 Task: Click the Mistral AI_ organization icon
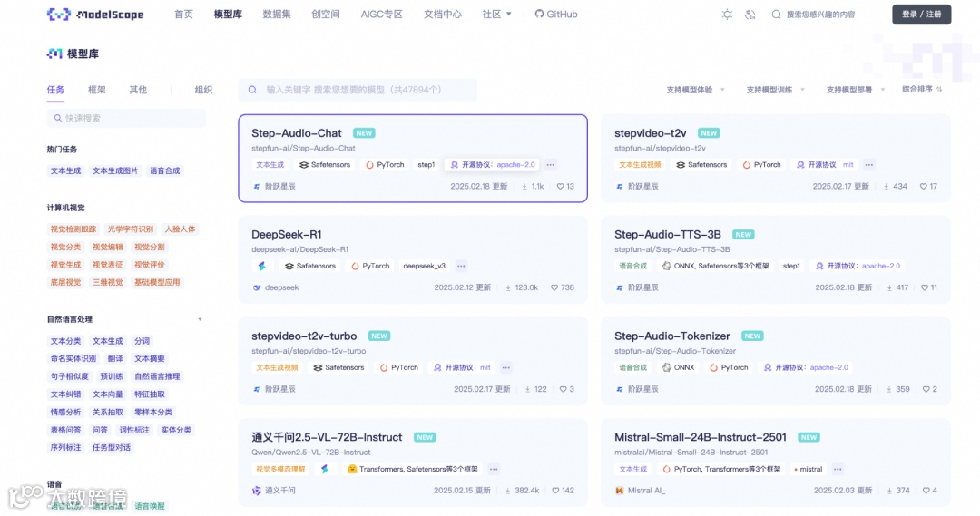coord(620,491)
